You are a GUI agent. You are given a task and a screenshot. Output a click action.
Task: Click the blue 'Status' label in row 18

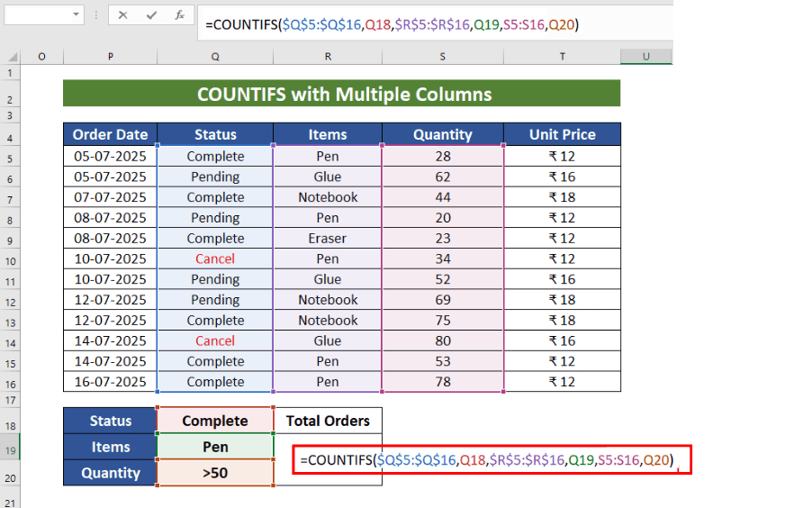[x=110, y=421]
